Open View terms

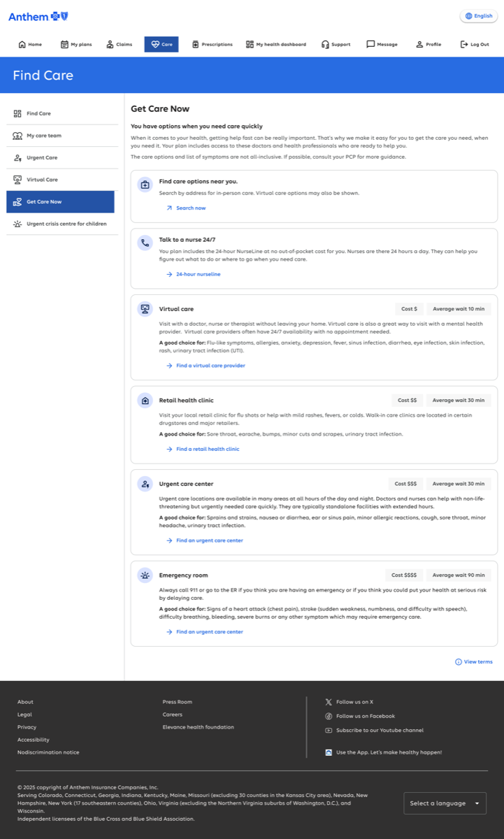click(x=474, y=661)
